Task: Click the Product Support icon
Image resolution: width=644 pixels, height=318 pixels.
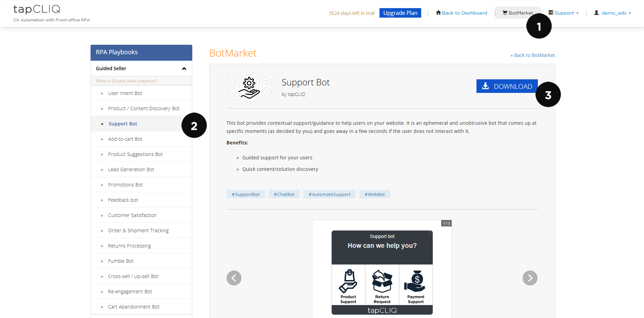Action: point(348,285)
